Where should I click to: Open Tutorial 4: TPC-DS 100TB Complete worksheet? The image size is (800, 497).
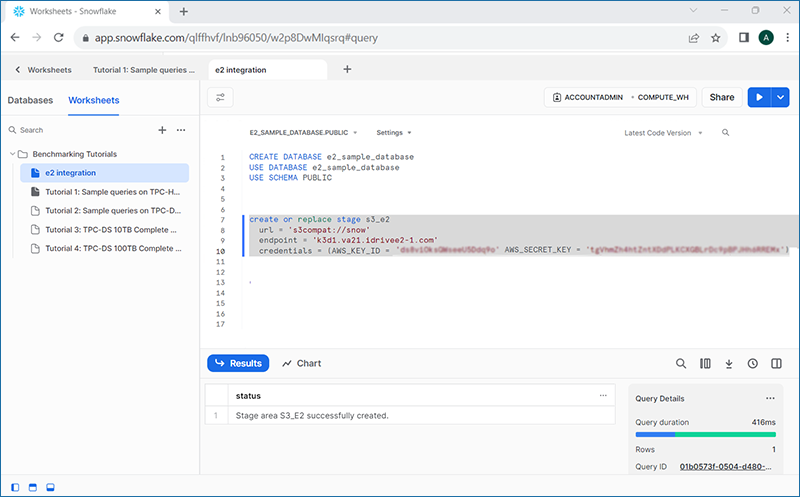105,248
